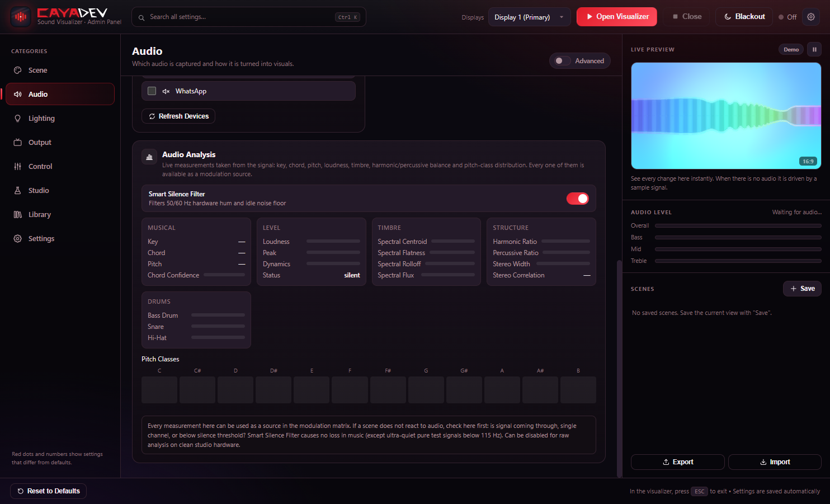The height and width of the screenshot is (504, 830).
Task: Click the CAYADEV waveform logo icon
Action: click(x=21, y=17)
